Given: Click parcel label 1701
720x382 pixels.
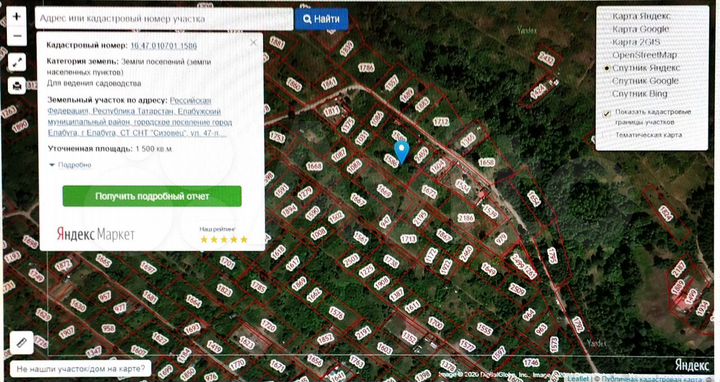Looking at the screenshot, I should click(227, 262).
